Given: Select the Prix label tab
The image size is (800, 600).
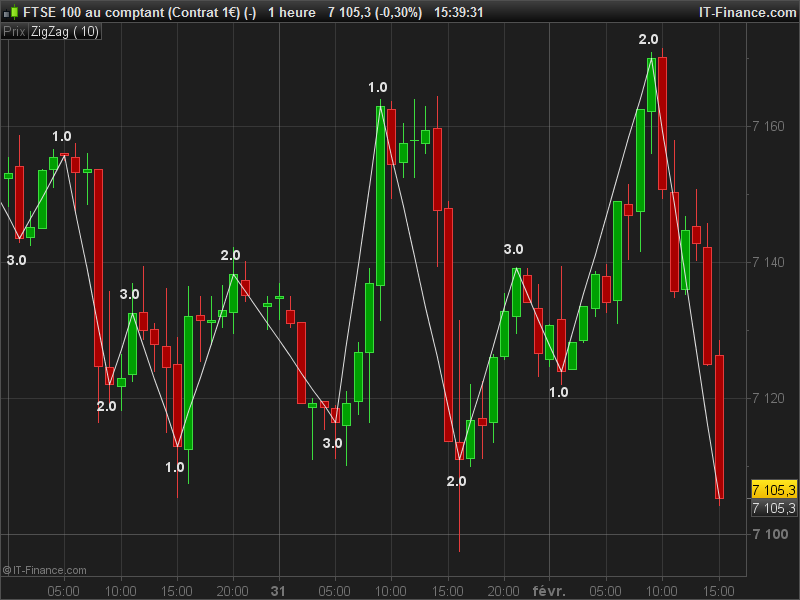Looking at the screenshot, I should pos(14,32).
